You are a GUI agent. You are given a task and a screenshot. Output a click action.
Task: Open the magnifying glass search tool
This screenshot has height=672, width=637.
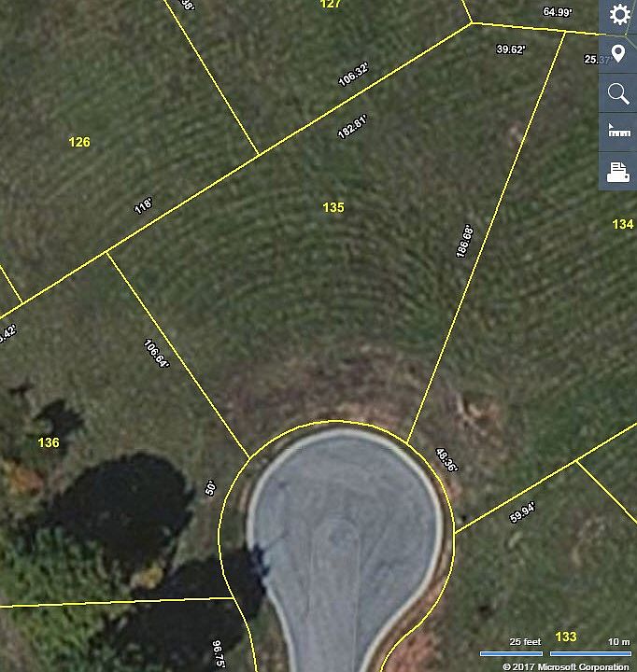click(618, 93)
